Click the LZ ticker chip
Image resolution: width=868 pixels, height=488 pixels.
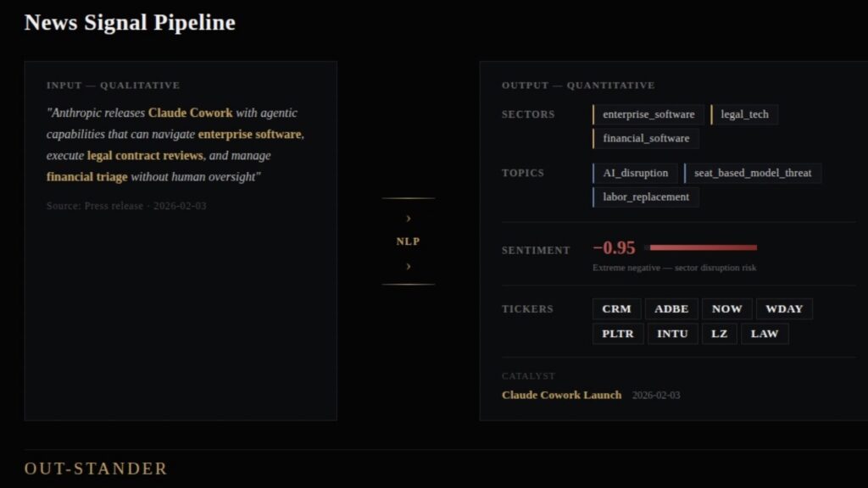pyautogui.click(x=719, y=334)
